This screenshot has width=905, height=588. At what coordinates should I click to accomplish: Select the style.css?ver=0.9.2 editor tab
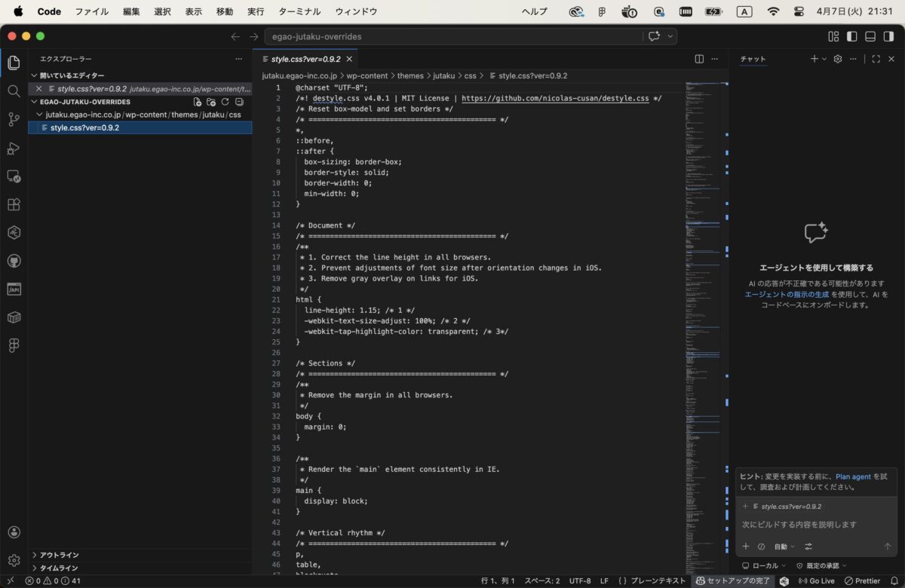coord(305,59)
